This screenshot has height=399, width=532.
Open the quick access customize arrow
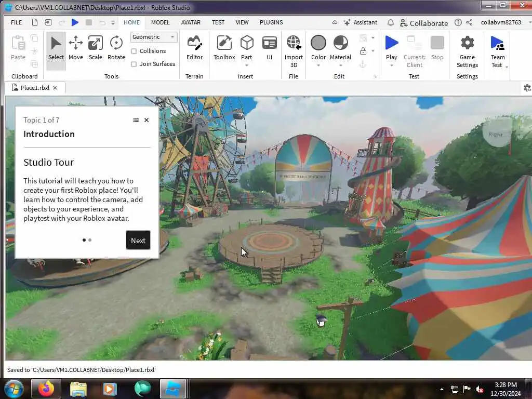pyautogui.click(x=113, y=22)
